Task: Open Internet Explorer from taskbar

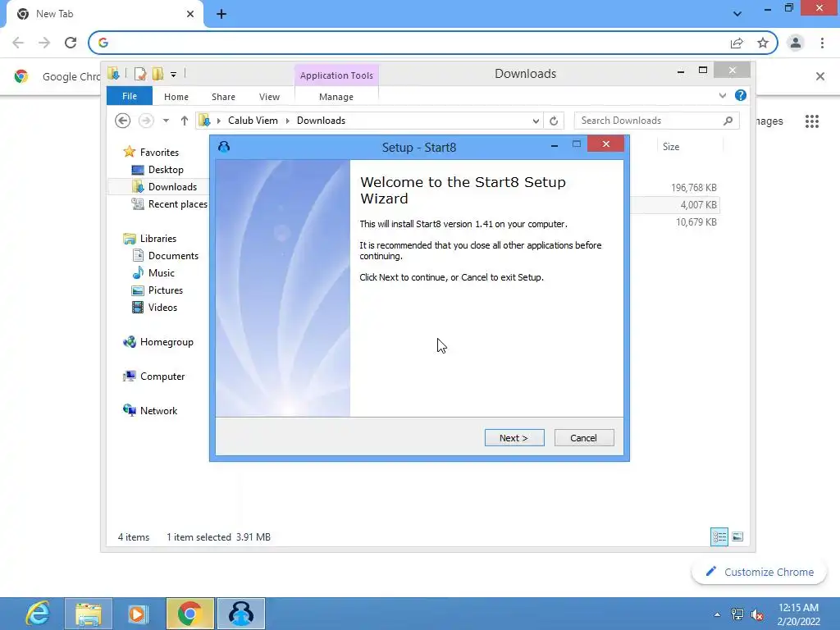Action: point(38,614)
